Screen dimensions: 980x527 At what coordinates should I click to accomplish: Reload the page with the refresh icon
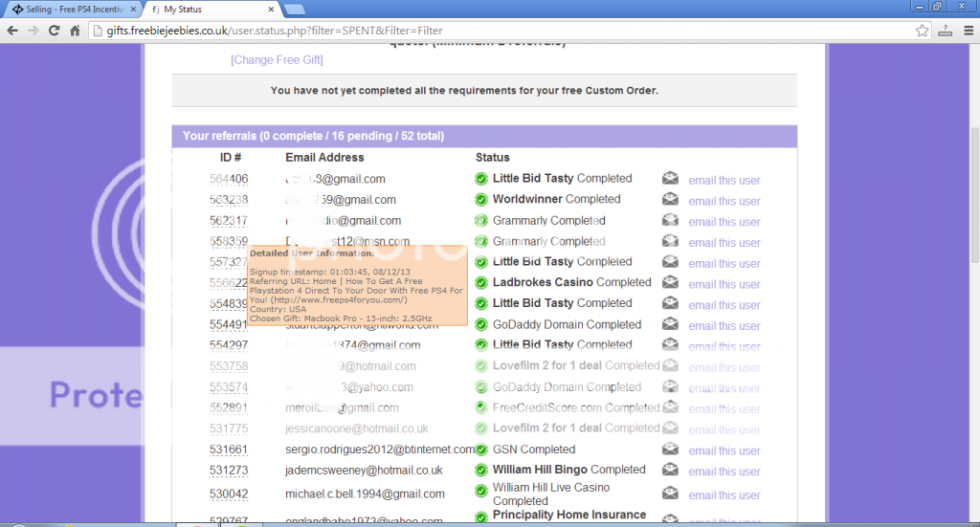point(55,31)
